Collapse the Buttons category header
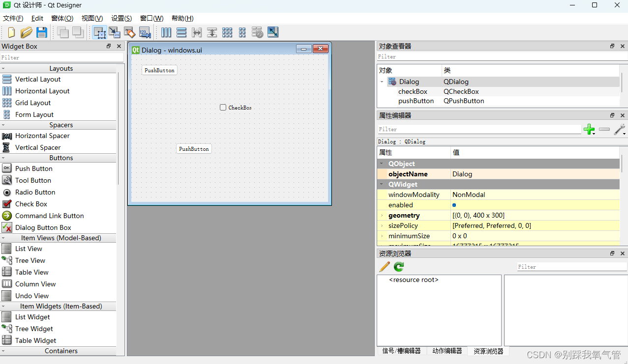Viewport: 628px width, 364px height. coord(3,158)
